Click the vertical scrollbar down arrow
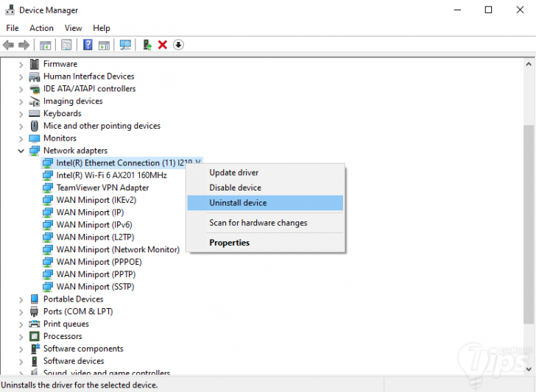This screenshot has height=392, width=536. pos(529,368)
